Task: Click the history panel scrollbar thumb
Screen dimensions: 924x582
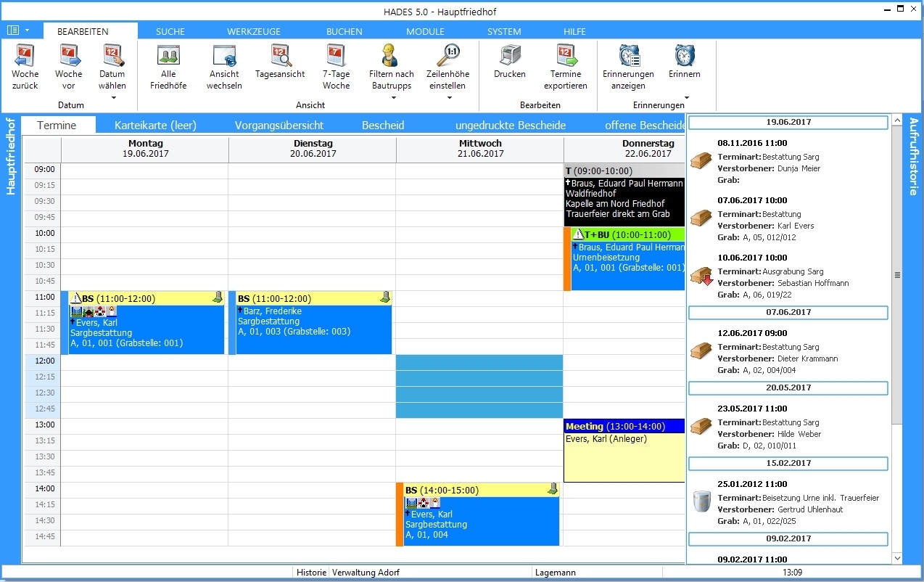Action: 897,275
